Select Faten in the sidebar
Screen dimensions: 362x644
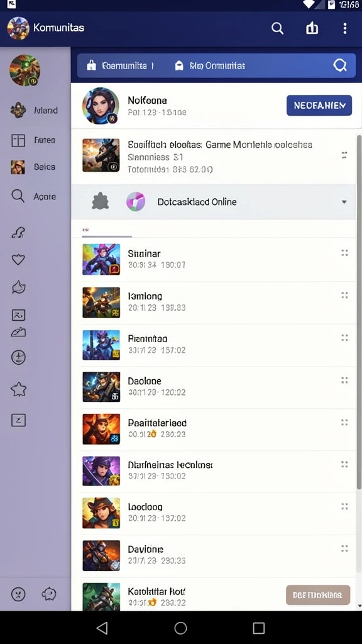point(33,140)
